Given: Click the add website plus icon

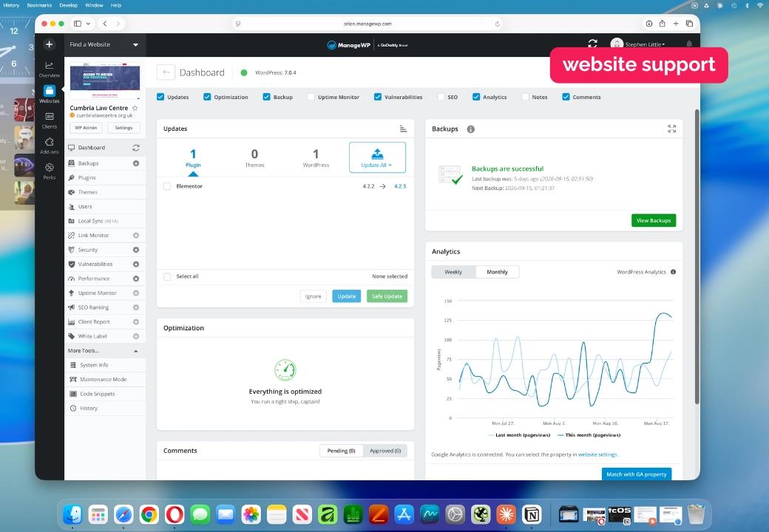Looking at the screenshot, I should tap(49, 44).
